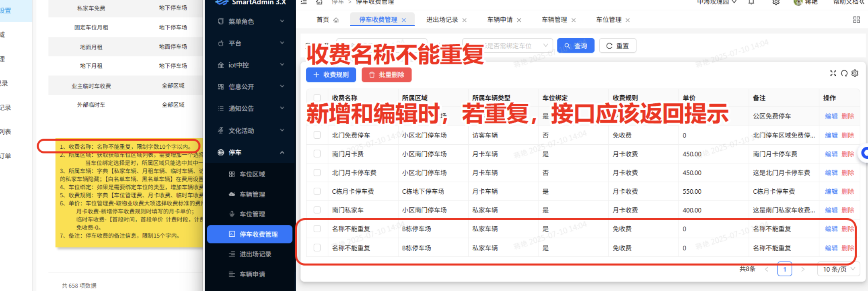Open top header settings gear icon
868x291 pixels.
pyautogui.click(x=776, y=2)
